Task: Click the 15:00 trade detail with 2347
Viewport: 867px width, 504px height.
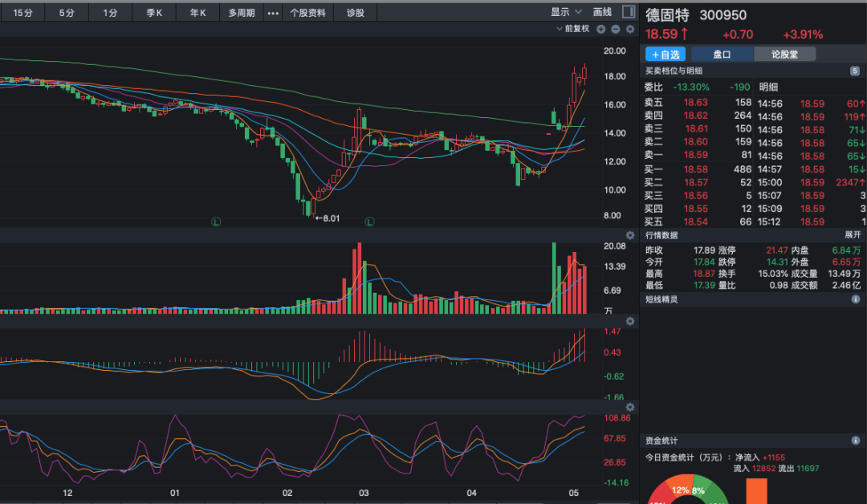Action: tap(811, 182)
